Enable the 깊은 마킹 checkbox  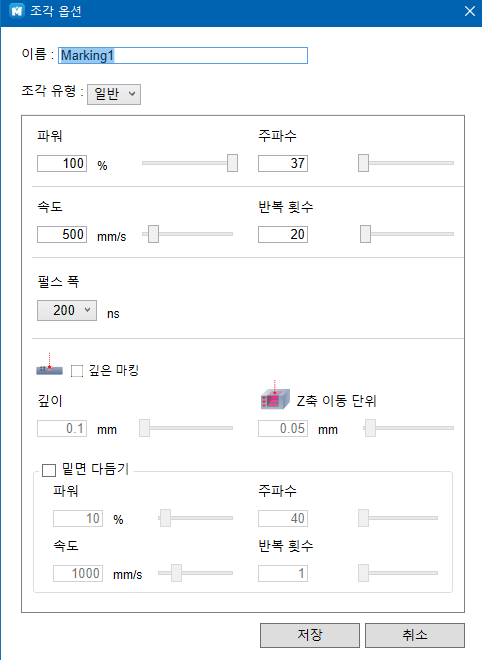77,371
